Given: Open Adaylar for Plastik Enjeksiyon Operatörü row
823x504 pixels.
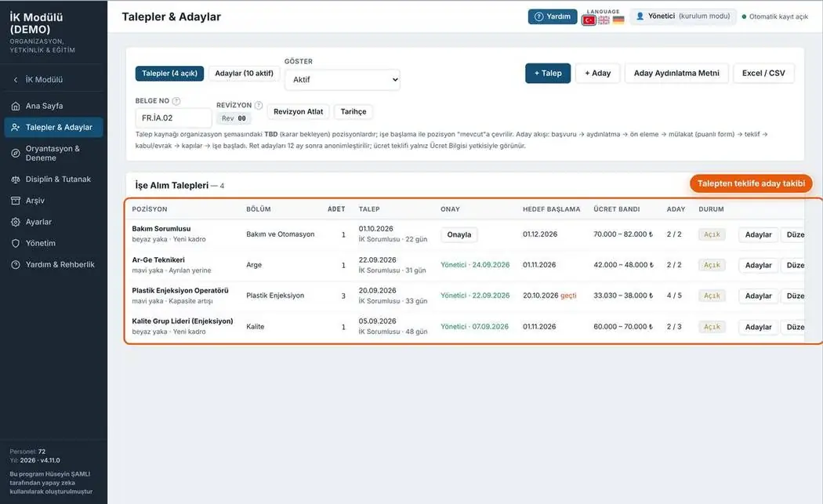Looking at the screenshot, I should tap(759, 296).
